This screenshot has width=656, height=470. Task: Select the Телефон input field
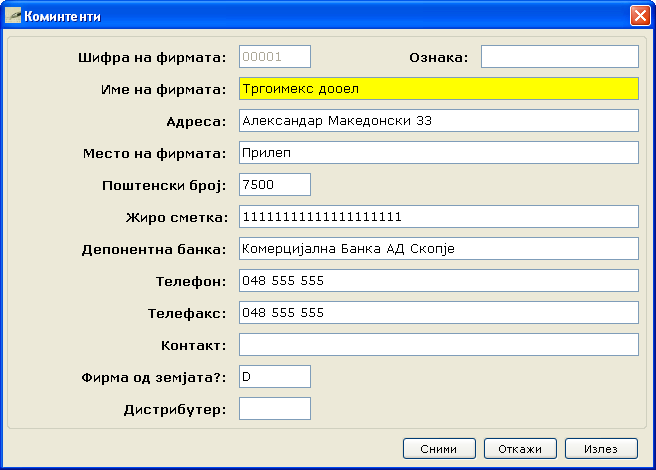click(x=438, y=281)
